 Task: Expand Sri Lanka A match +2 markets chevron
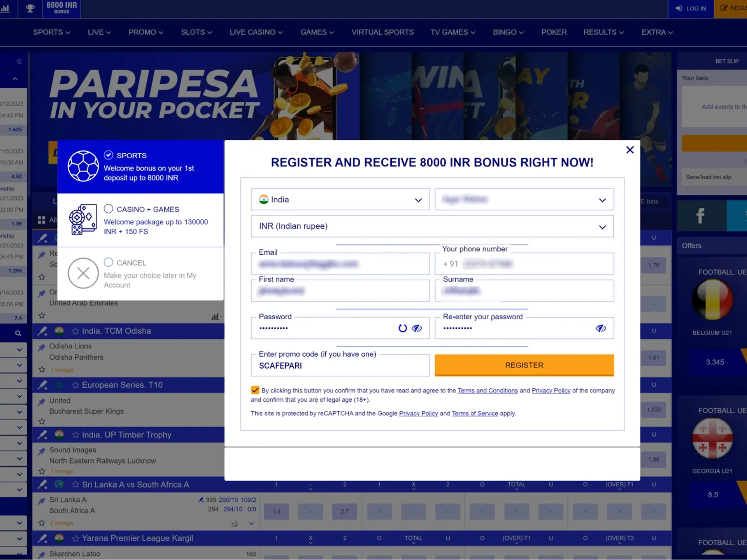pos(251,523)
